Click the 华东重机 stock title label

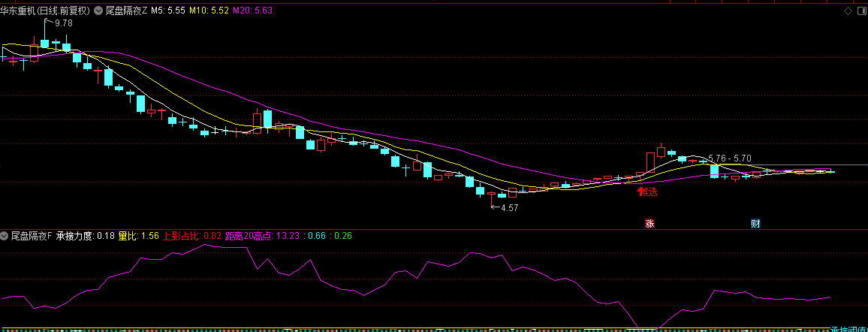pyautogui.click(x=46, y=11)
